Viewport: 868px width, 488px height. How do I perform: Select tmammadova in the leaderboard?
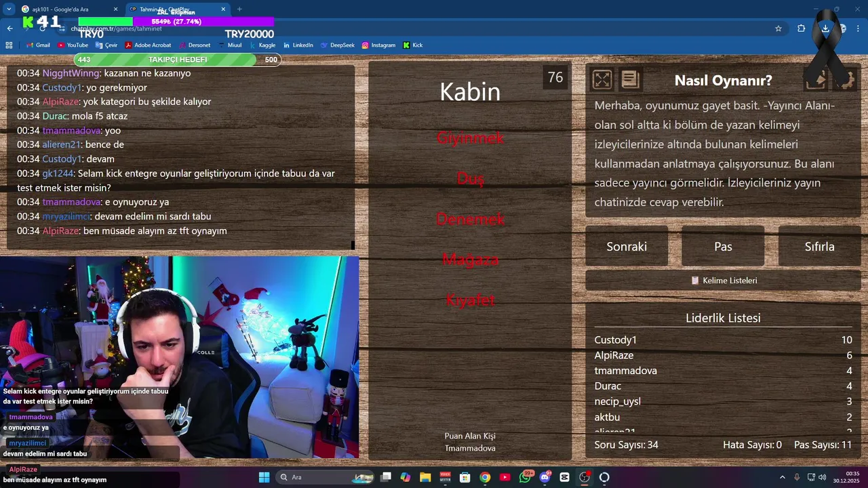click(626, 371)
